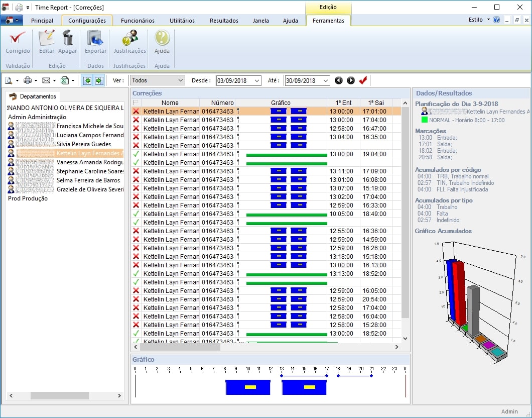Open the Resultados ribbon tab
The width and height of the screenshot is (532, 418).
coord(224,21)
